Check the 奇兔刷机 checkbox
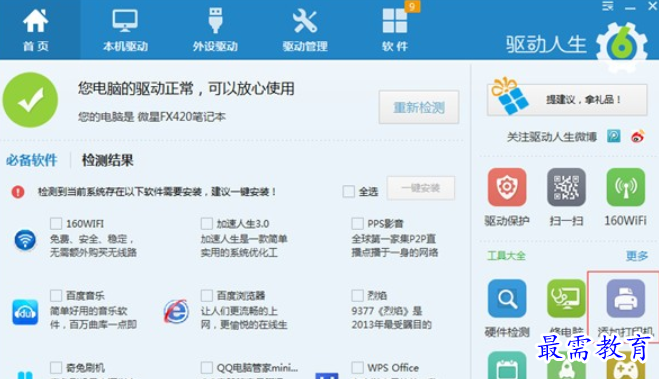Screen dimensions: 659x379 [56, 368]
